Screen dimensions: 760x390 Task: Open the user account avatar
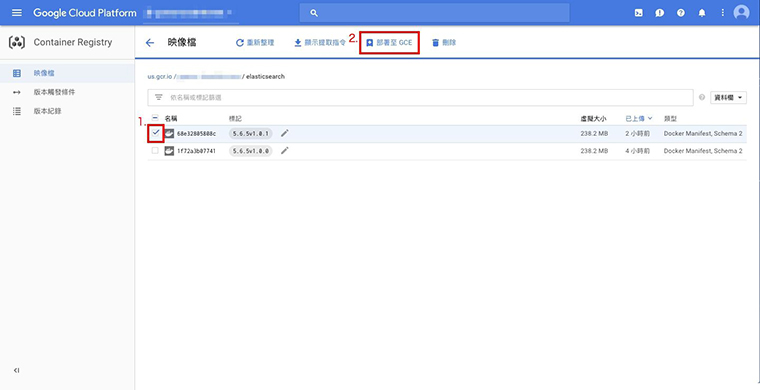coord(741,13)
